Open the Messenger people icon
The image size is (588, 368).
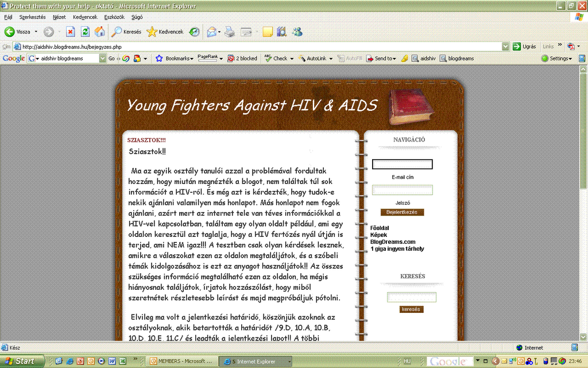(297, 32)
